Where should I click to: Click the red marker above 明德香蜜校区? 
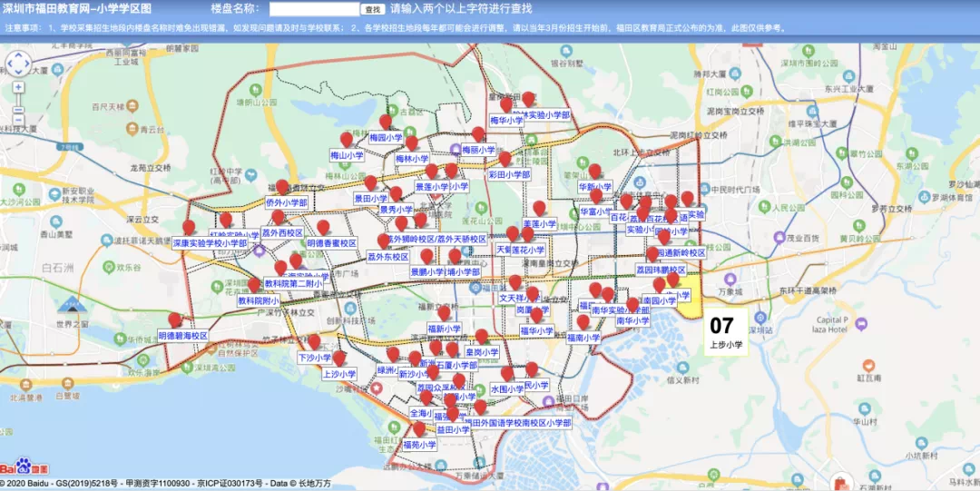click(x=322, y=228)
